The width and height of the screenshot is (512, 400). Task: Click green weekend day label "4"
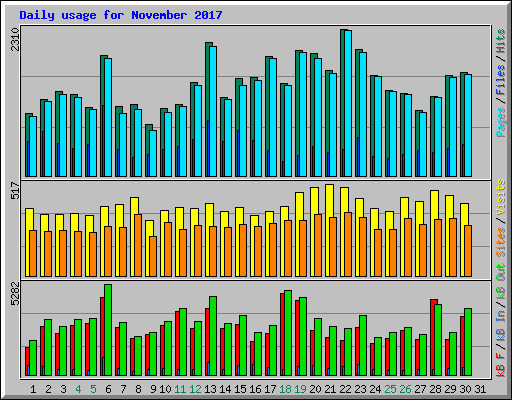click(78, 389)
